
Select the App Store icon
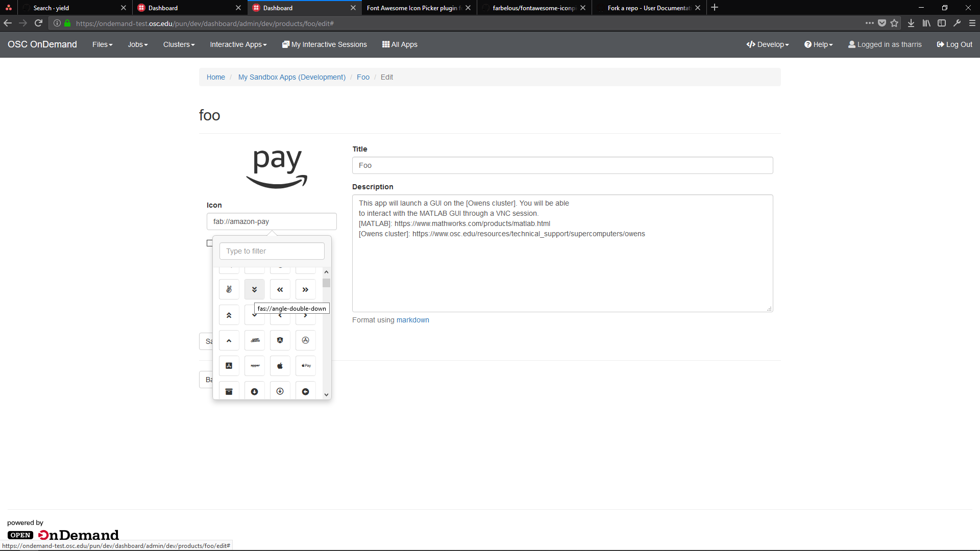tap(305, 340)
